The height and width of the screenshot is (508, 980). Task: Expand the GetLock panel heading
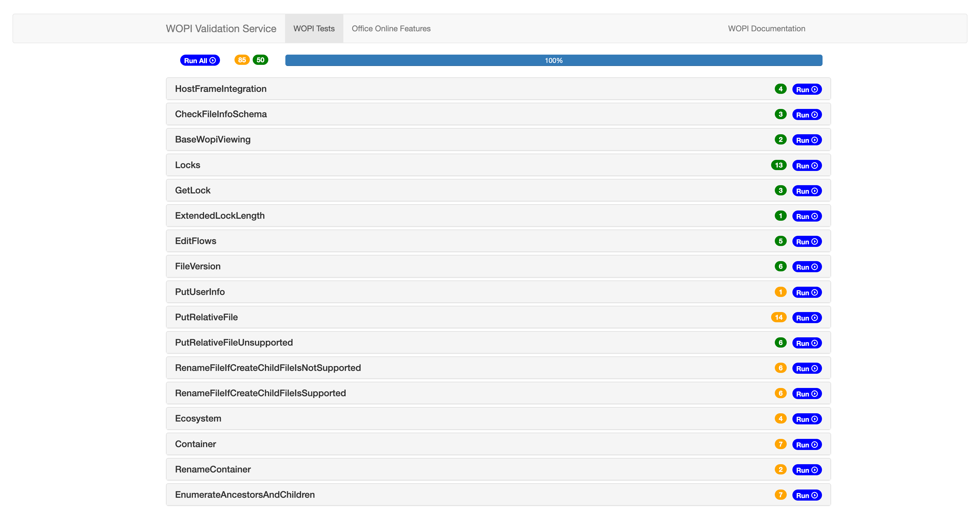[x=498, y=190]
